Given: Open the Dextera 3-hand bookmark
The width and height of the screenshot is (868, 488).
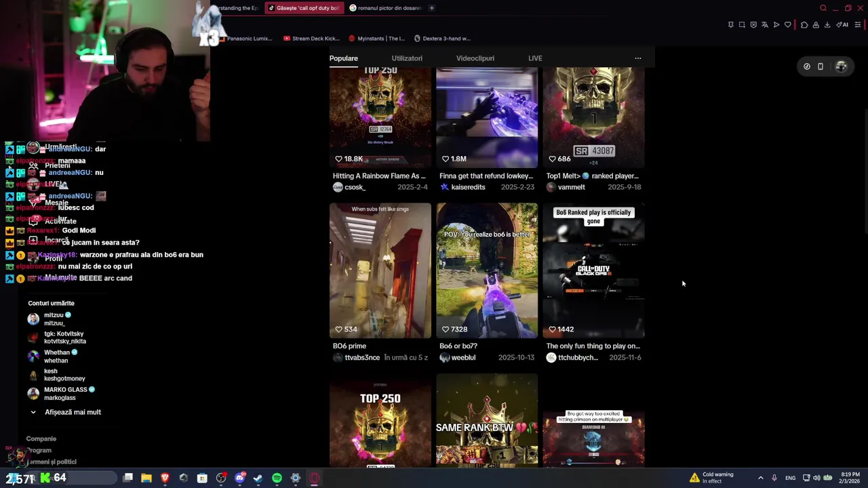Looking at the screenshot, I should coord(442,39).
